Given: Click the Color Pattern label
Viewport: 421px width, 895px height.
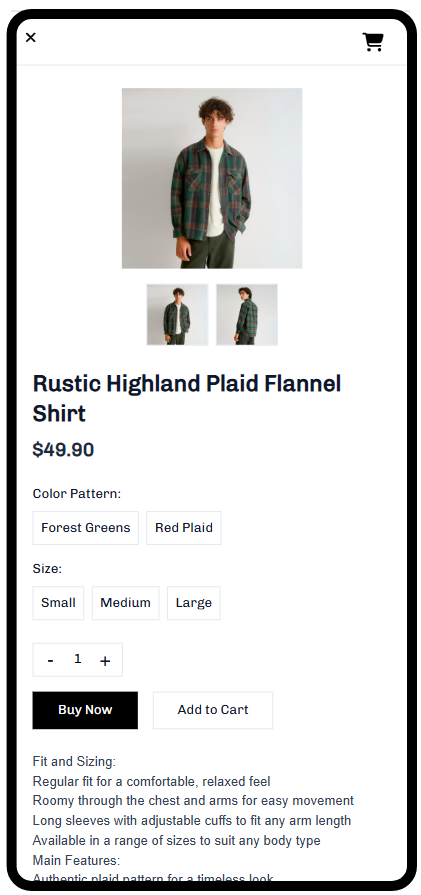Looking at the screenshot, I should click(x=77, y=494).
